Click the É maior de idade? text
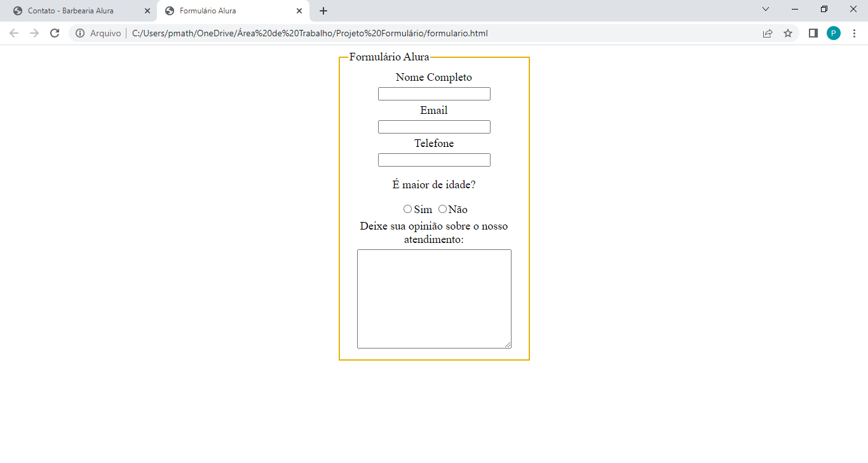This screenshot has width=868, height=463. (434, 185)
